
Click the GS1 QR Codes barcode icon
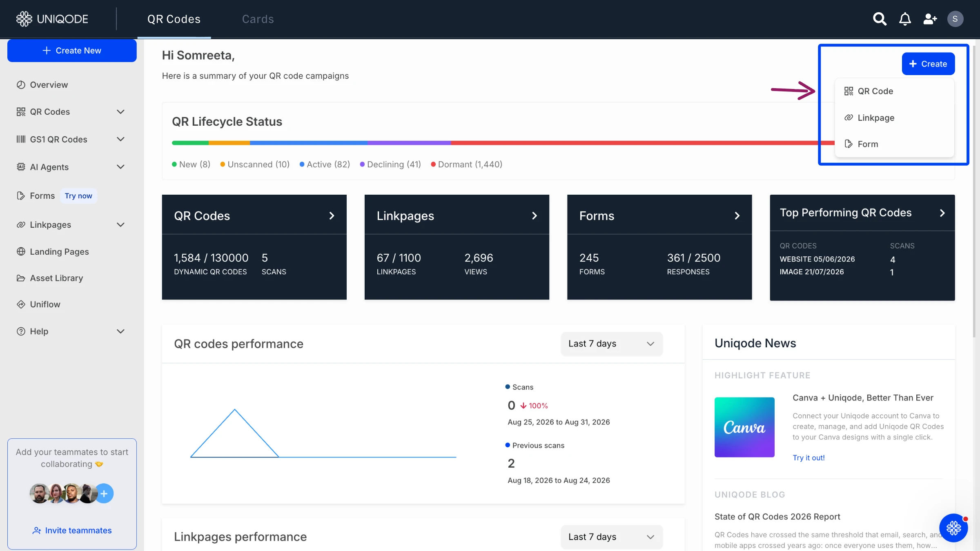[x=21, y=139]
